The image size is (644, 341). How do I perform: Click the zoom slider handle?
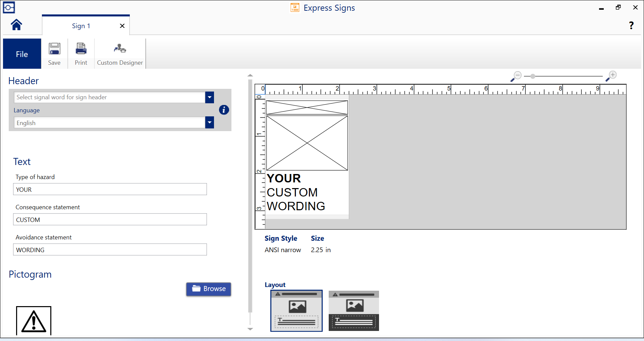[x=533, y=76]
